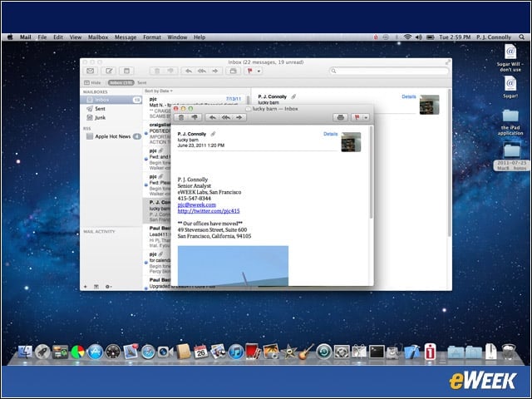Open flag dropdown arrow in lucky barn window
Image resolution: width=532 pixels, height=399 pixels.
pos(366,118)
